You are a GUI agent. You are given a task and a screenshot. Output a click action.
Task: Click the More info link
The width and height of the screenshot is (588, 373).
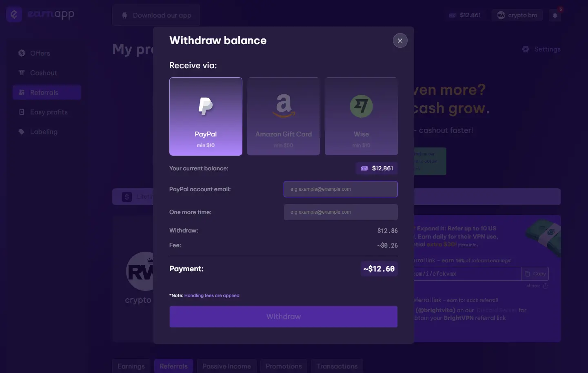coord(467,245)
